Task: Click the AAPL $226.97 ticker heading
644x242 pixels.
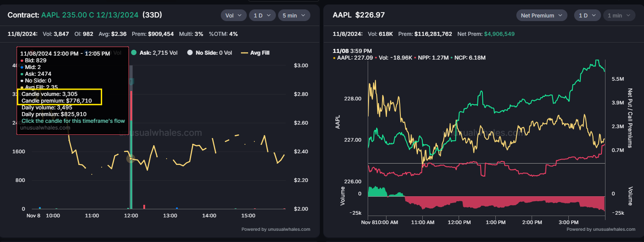Action: point(359,15)
